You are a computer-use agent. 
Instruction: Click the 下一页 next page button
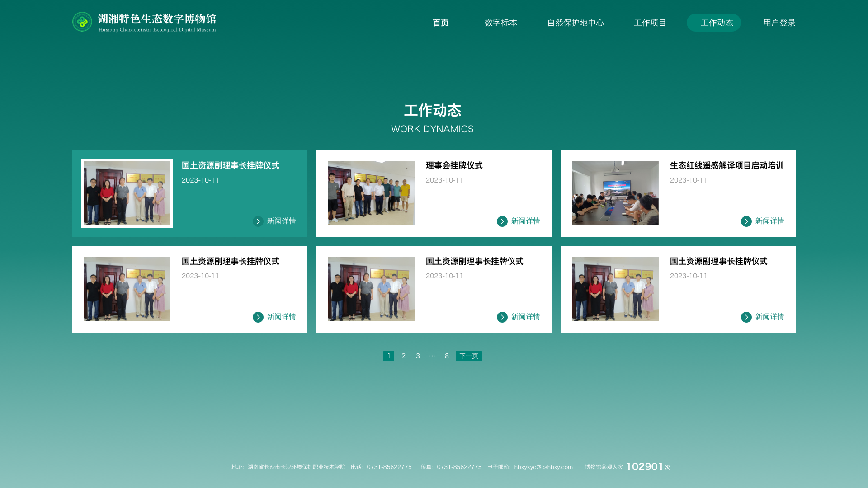468,356
